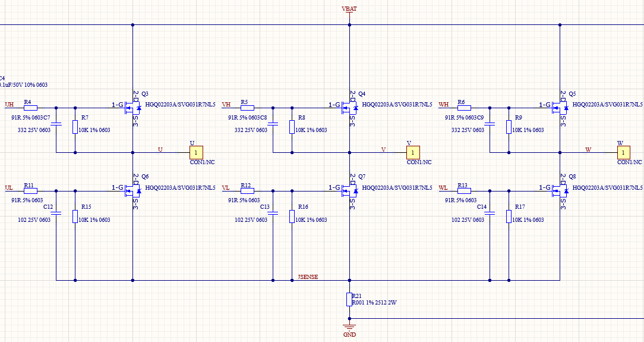Select the R21 value text R001 1% 2512 2W
Screen dimensions: 644x342
pos(374,303)
